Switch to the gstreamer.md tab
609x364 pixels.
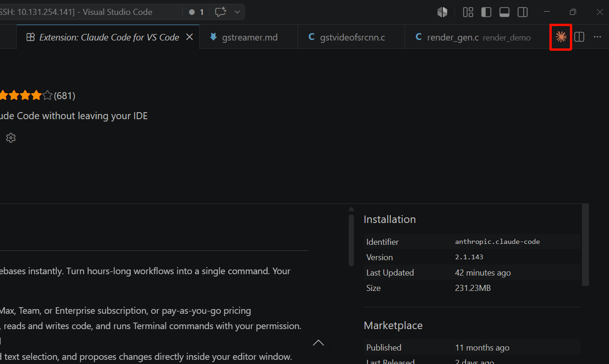click(x=249, y=37)
